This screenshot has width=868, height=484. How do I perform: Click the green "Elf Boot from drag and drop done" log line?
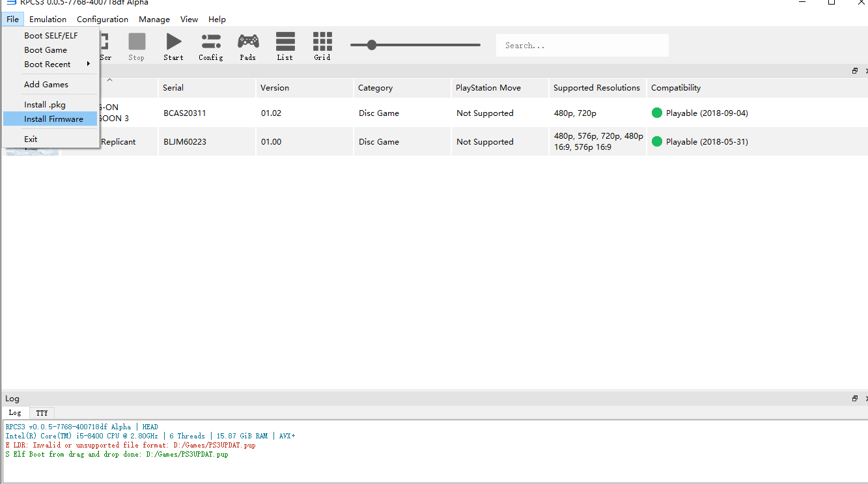coord(117,455)
